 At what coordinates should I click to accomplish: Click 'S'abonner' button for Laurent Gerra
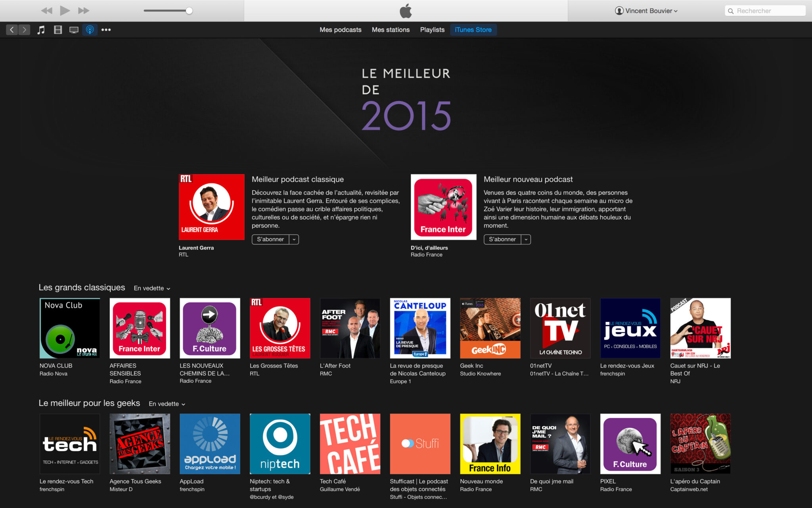coord(270,239)
